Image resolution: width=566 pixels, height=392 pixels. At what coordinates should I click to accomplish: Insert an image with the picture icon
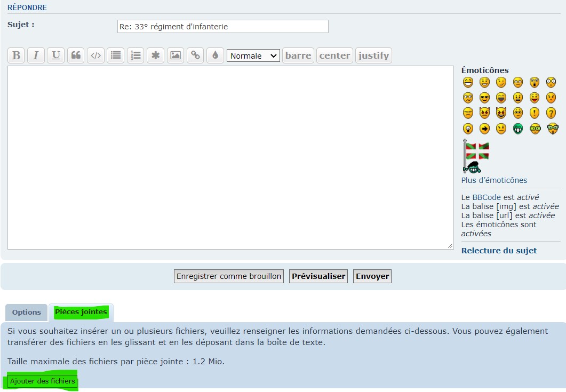pyautogui.click(x=175, y=55)
